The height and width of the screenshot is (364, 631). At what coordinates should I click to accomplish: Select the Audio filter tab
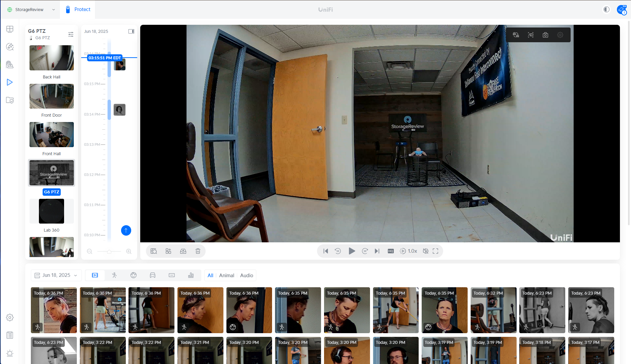247,275
